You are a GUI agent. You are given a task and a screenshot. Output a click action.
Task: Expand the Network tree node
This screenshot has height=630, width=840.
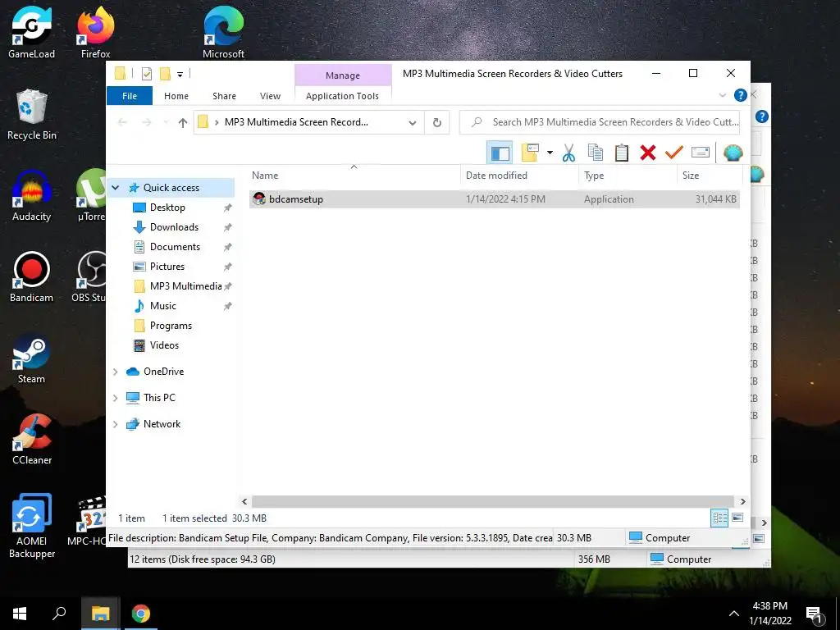[115, 424]
